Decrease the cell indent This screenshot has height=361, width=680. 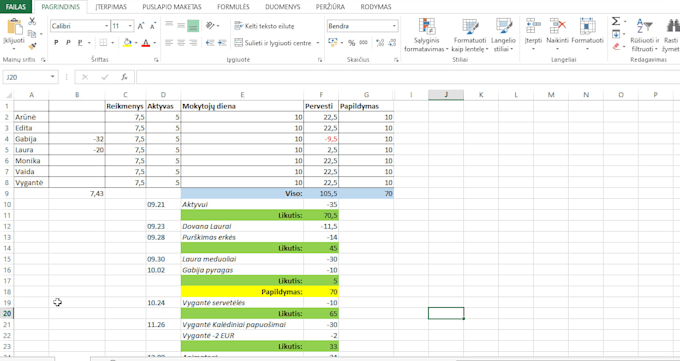click(210, 43)
